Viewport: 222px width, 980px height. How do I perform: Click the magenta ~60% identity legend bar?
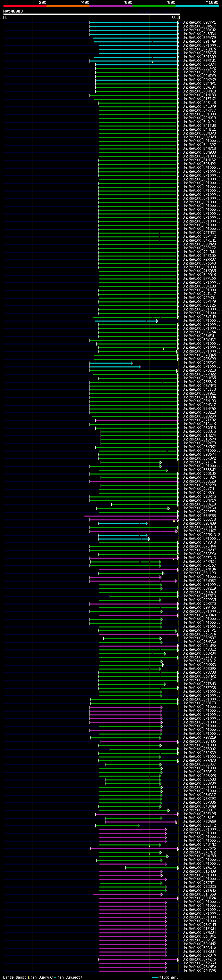(x=111, y=6)
